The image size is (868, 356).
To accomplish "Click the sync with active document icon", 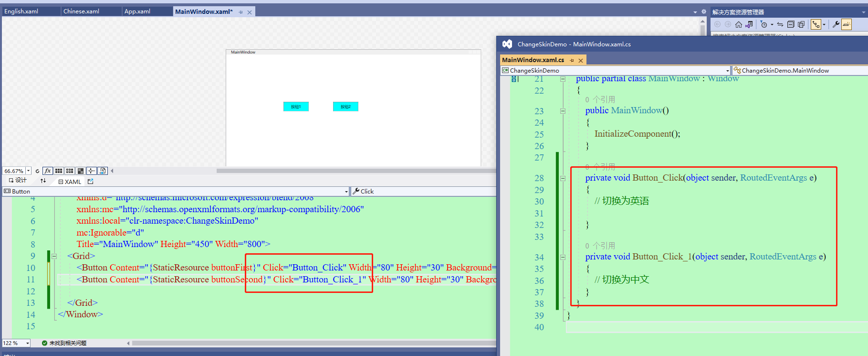I will [780, 24].
